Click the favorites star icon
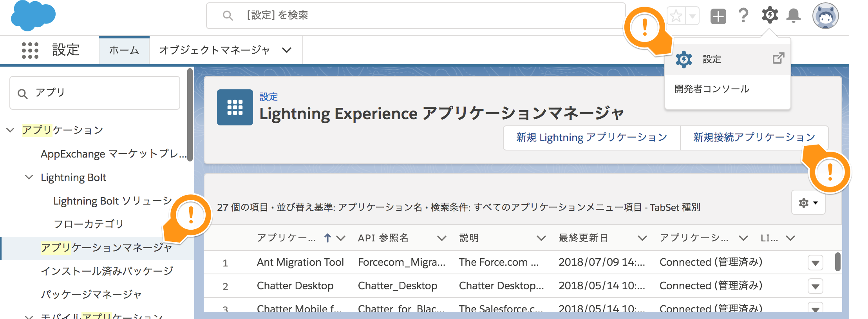This screenshot has width=868, height=319. tap(676, 16)
